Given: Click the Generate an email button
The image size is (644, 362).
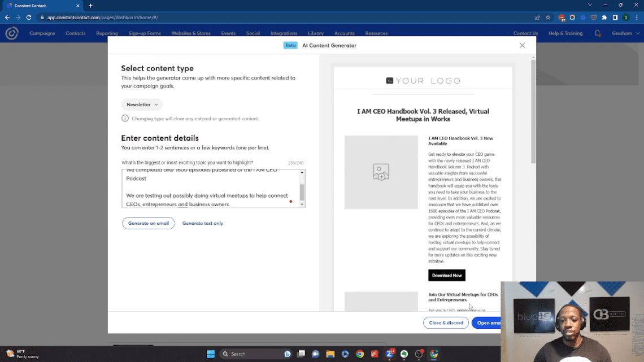Looking at the screenshot, I should click(x=148, y=223).
